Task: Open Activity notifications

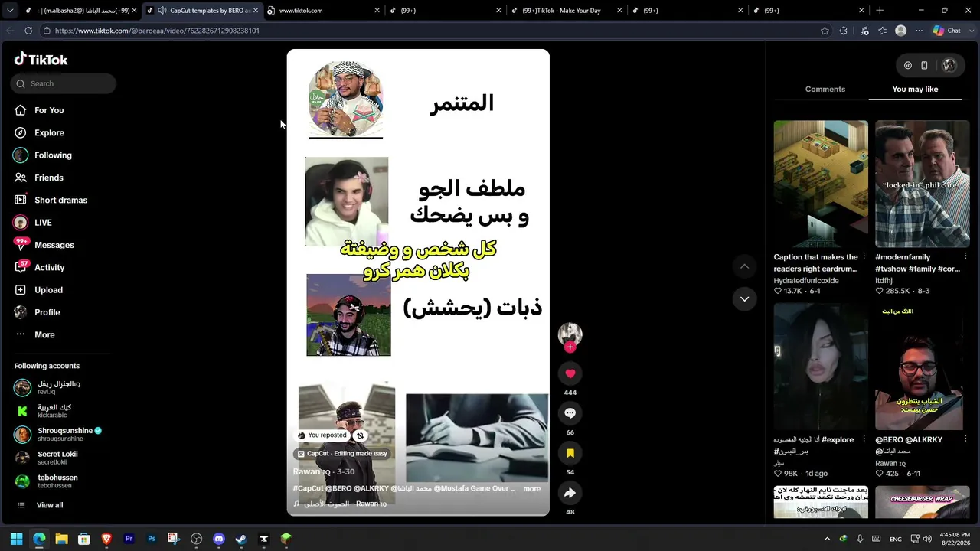Action: [49, 267]
